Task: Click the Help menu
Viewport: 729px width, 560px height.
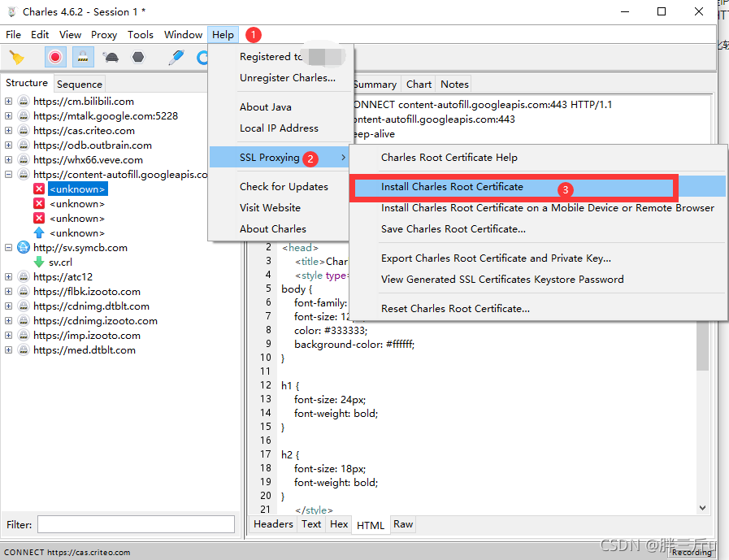Action: coord(223,34)
